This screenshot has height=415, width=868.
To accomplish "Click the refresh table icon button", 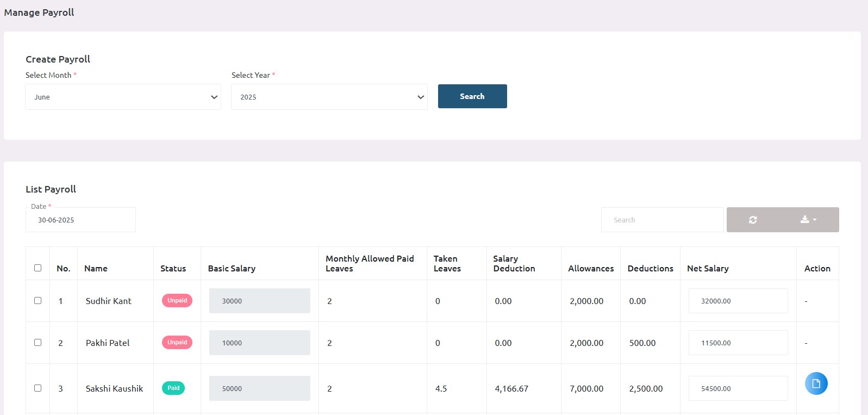I will tap(753, 220).
